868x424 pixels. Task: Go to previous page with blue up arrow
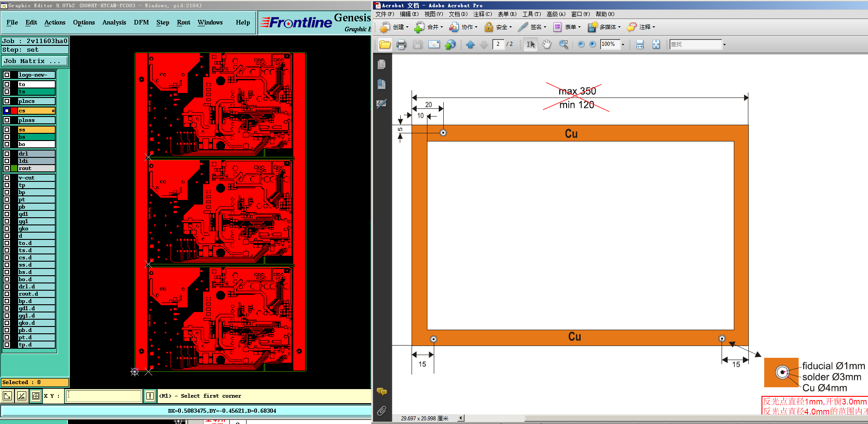[470, 44]
